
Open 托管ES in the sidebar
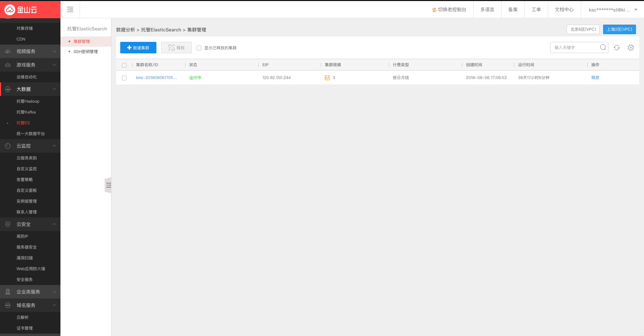coord(23,123)
